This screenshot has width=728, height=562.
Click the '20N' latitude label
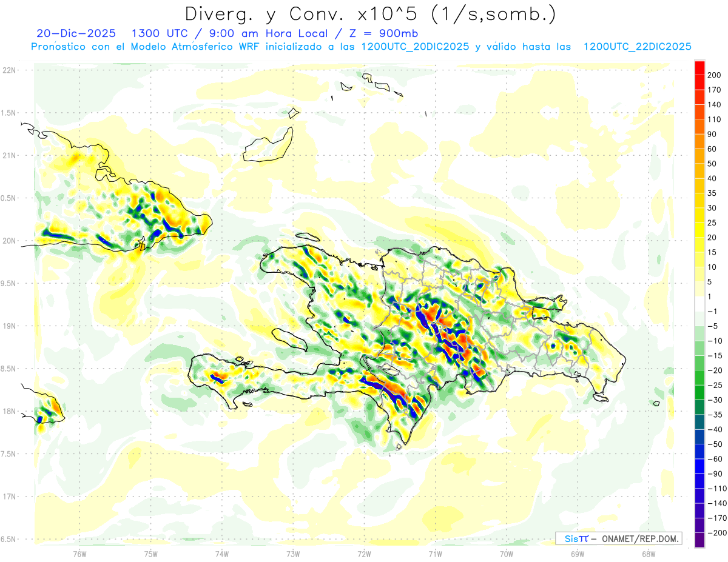pyautogui.click(x=9, y=241)
